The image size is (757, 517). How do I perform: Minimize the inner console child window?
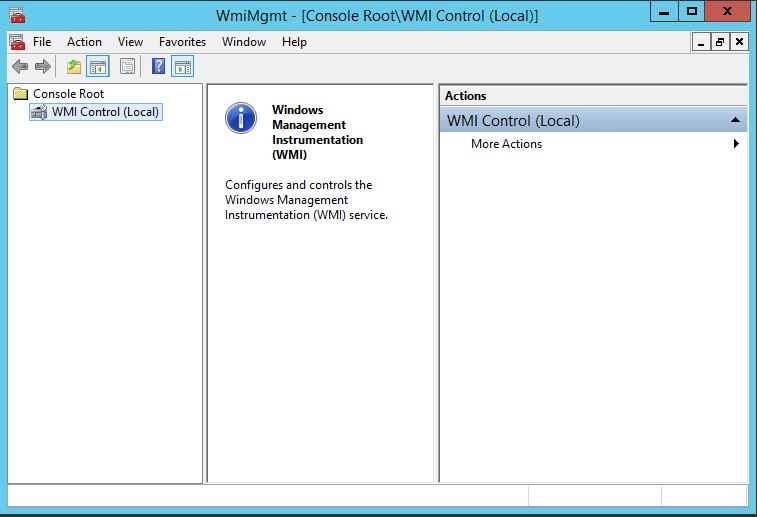click(x=701, y=42)
